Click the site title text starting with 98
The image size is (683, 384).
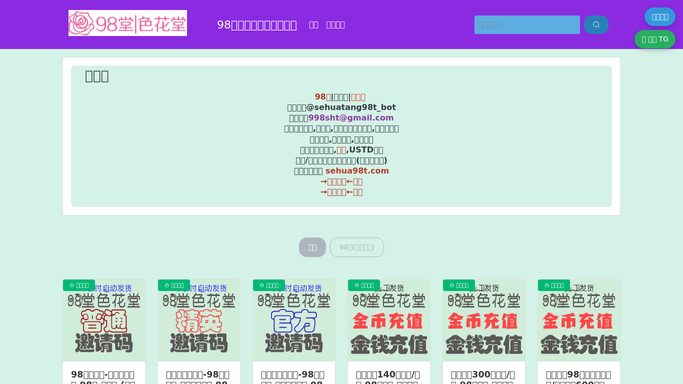click(x=257, y=25)
